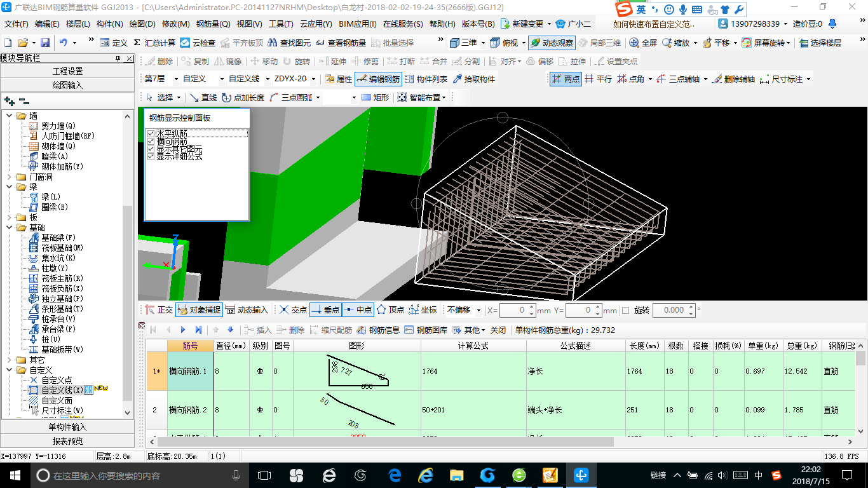This screenshot has width=868, height=488.
Task: Click 全屏 full screen icon
Action: pos(643,43)
